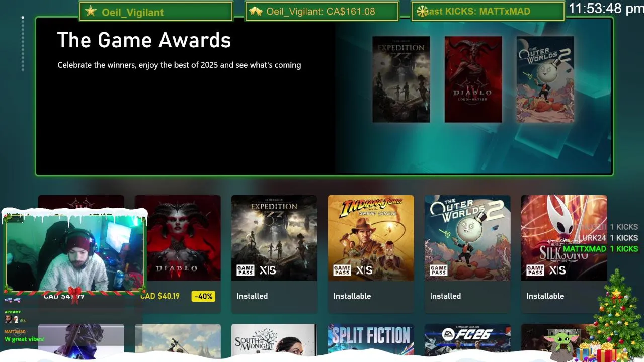Click Game Pass badge on Silksong
644x362 pixels.
tap(535, 270)
